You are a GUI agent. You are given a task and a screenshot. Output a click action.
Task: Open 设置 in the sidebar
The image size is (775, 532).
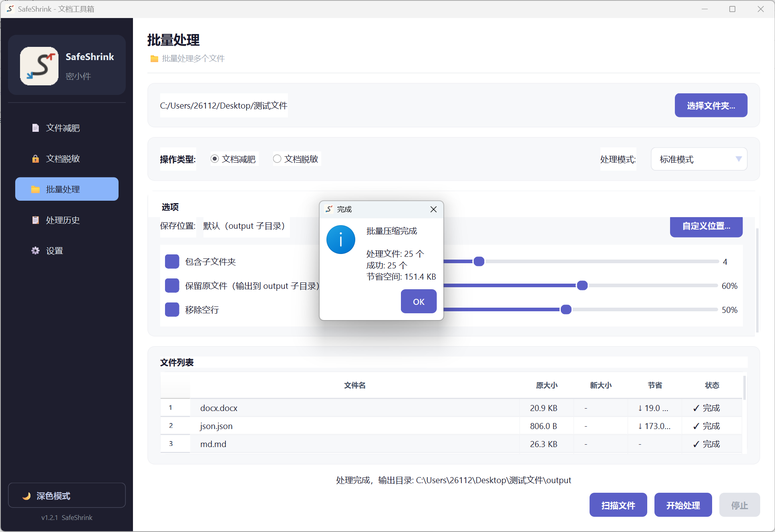tap(67, 251)
